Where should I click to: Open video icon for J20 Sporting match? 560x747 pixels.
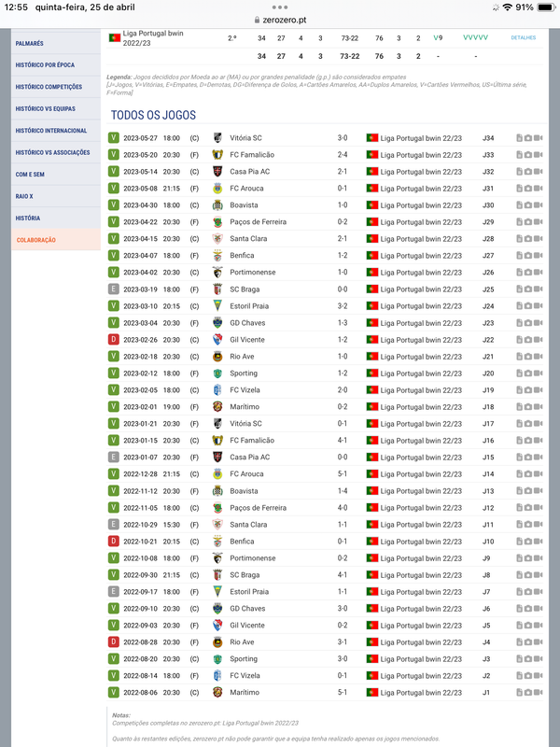click(539, 373)
